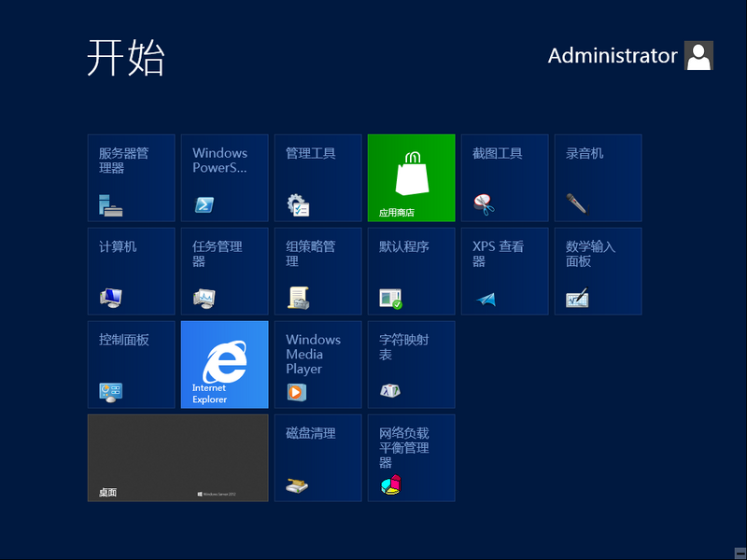Open the 服务器管理器 tile

point(131,177)
